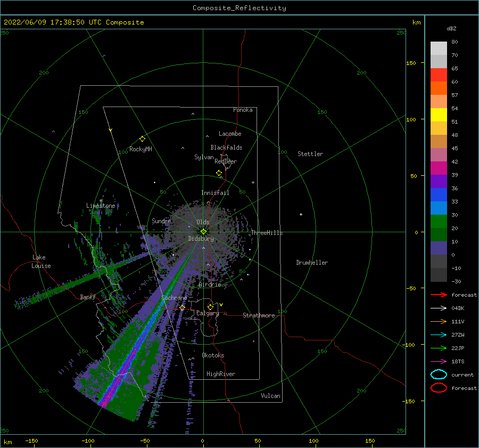Click the yellow km label beside the timestamp
This screenshot has height=448, width=479.
416,22
